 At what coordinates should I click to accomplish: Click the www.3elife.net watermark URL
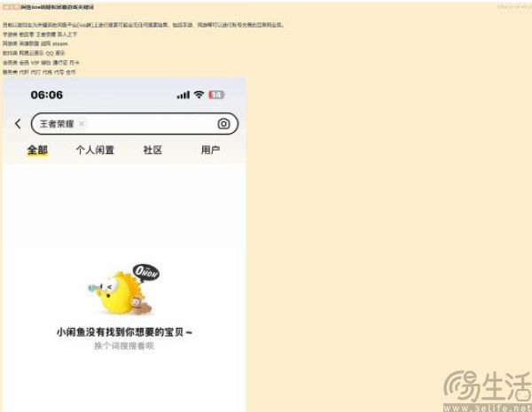point(487,408)
